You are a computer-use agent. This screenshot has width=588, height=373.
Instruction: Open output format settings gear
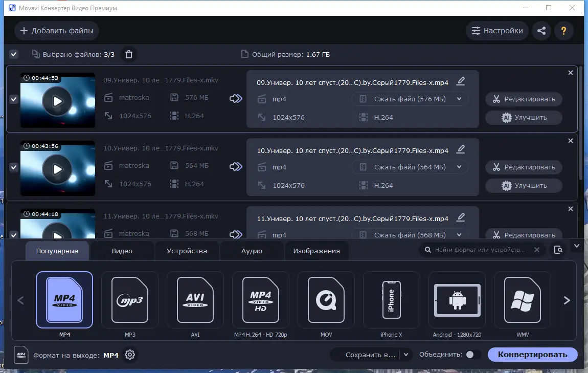[130, 355]
